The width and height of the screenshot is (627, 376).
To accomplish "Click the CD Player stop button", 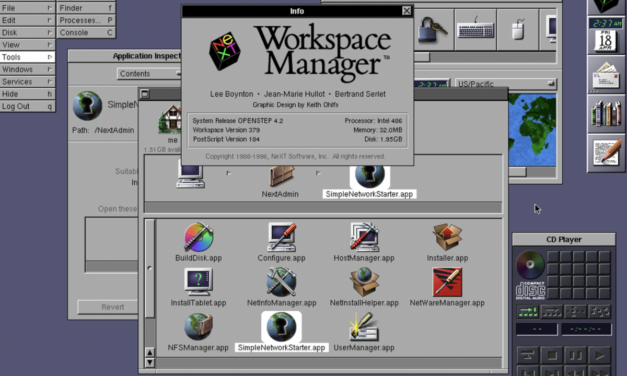I will click(552, 355).
